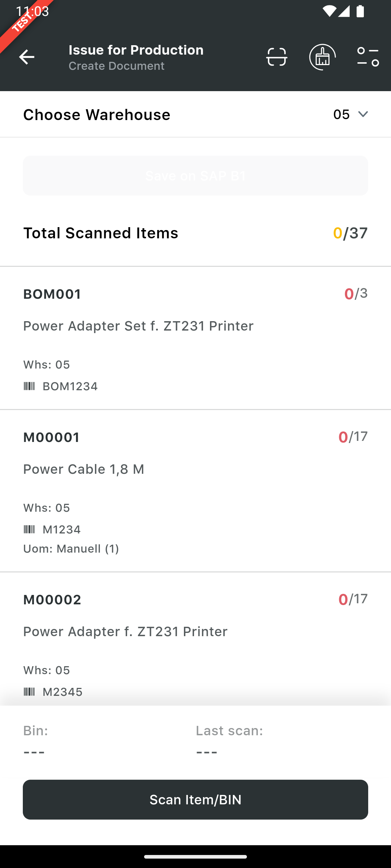Tap the BOM1234 barcode icon
The image size is (391, 868).
click(29, 386)
